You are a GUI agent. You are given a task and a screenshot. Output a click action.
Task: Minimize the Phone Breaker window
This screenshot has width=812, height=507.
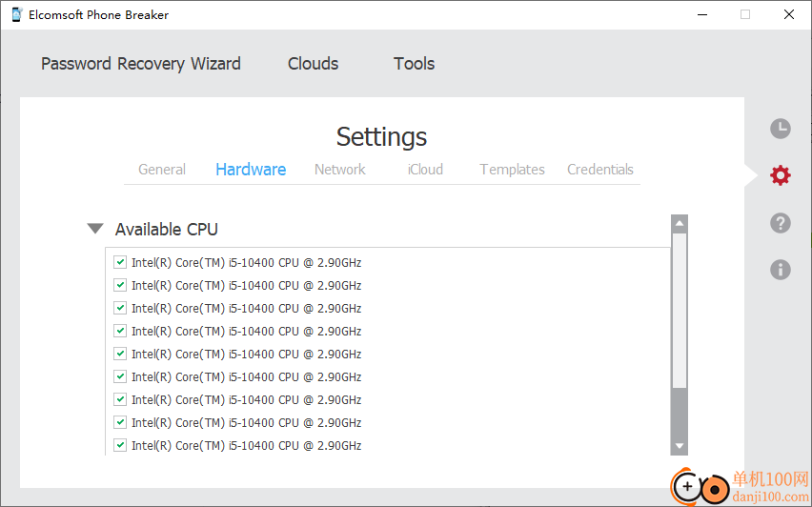click(x=702, y=14)
